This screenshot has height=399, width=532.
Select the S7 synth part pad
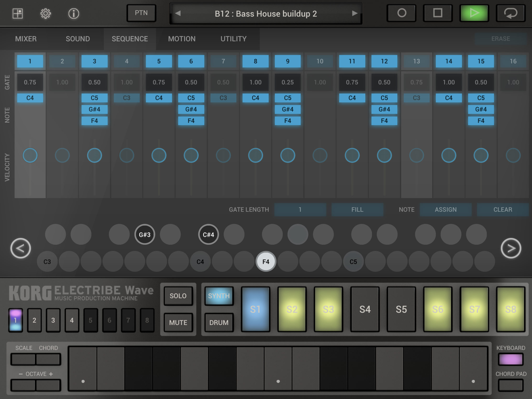pyautogui.click(x=474, y=309)
